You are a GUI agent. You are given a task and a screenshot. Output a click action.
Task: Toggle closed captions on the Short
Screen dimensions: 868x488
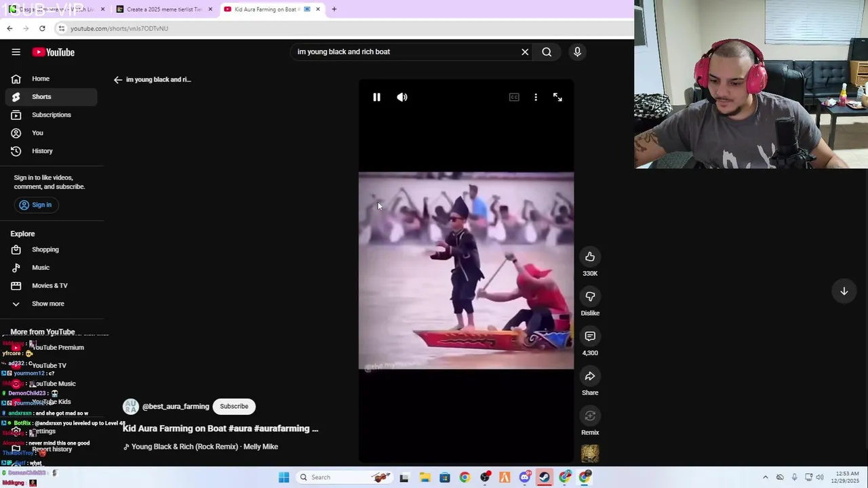pos(514,97)
